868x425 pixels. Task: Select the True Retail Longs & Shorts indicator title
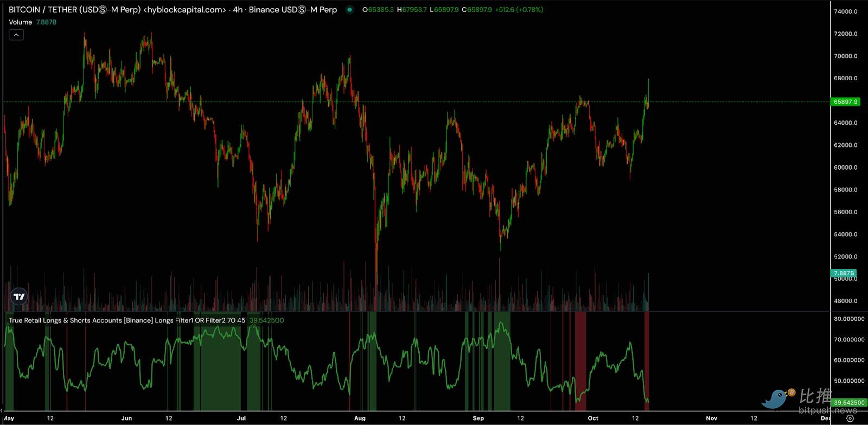pyautogui.click(x=127, y=320)
